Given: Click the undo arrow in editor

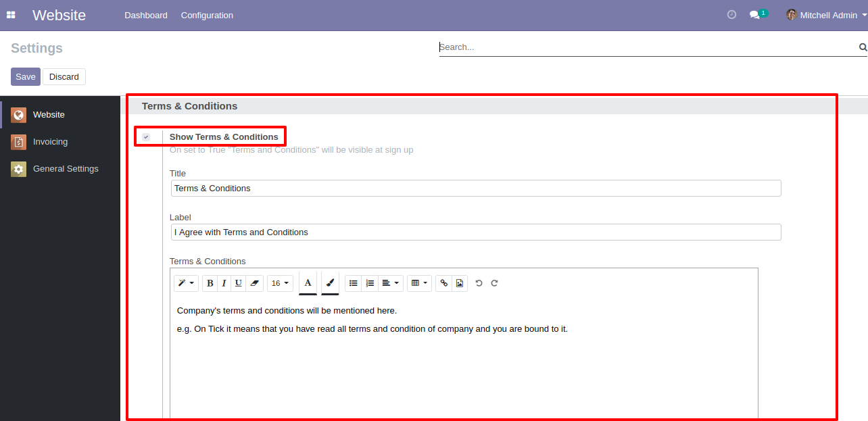Looking at the screenshot, I should pos(479,283).
